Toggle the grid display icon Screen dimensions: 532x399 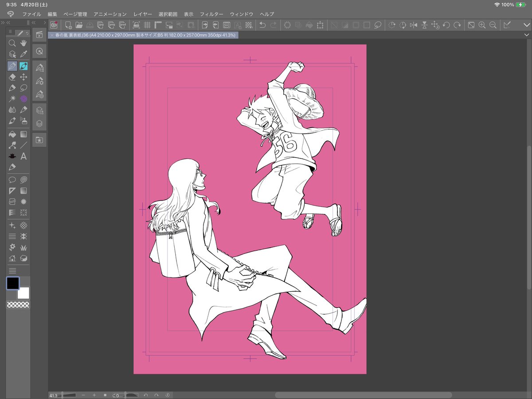pos(147,25)
